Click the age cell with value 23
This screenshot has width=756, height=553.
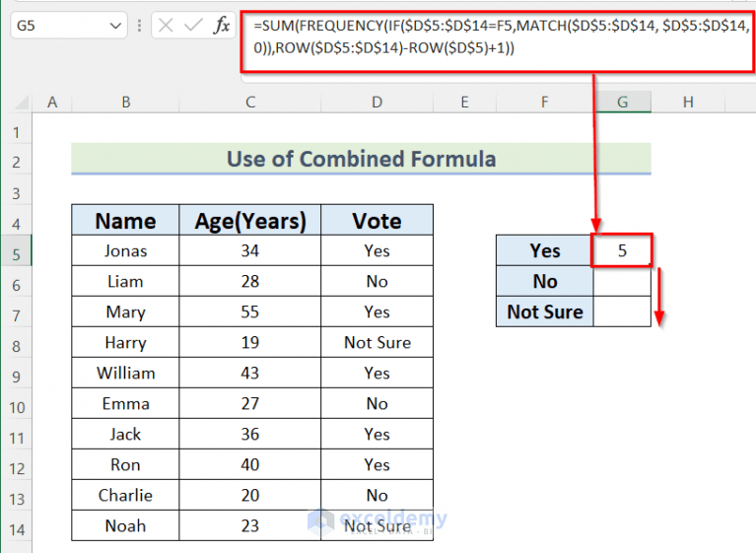[x=249, y=525]
